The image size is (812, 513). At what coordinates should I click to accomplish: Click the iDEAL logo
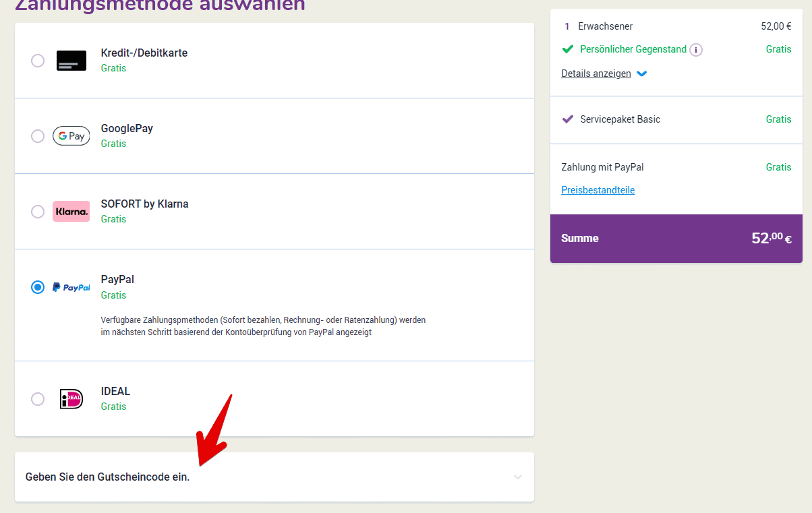tap(71, 399)
